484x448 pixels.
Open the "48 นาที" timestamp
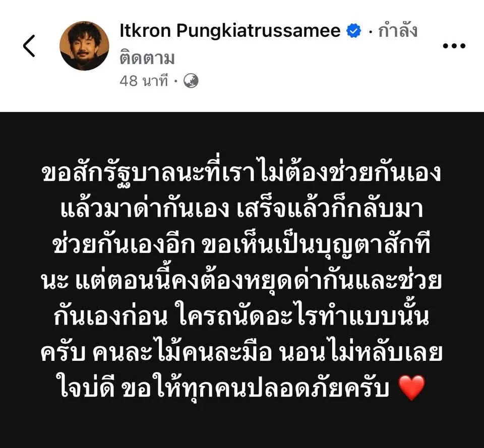144,81
